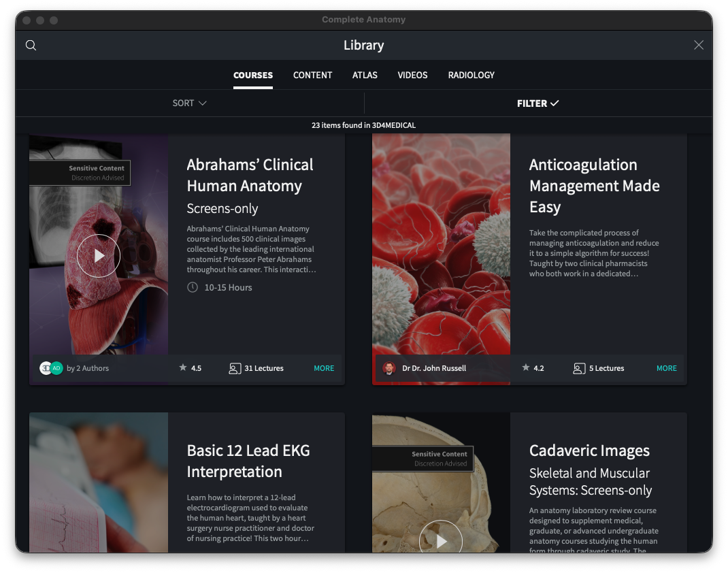Click the lectures icon next to 5 Lectures
Viewport: 728px width, 573px height.
(579, 368)
